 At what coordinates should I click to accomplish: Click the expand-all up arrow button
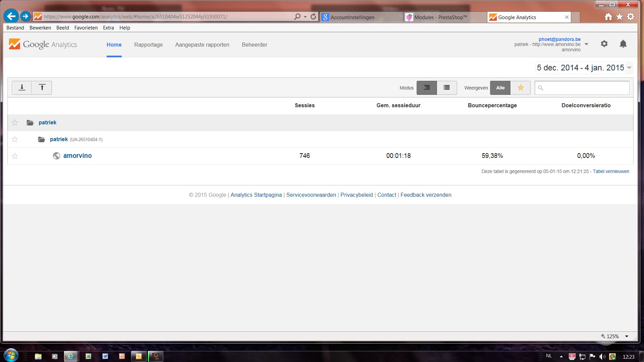[42, 88]
